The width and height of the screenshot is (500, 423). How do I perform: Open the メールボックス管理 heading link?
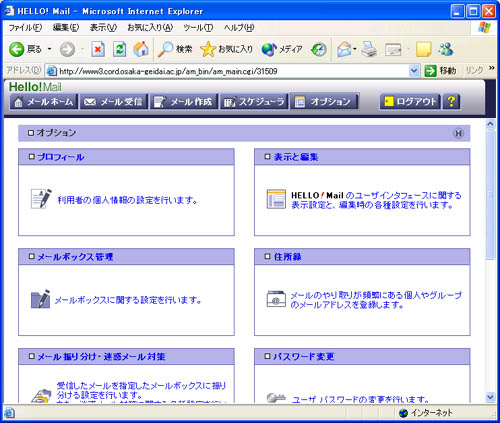coord(75,257)
